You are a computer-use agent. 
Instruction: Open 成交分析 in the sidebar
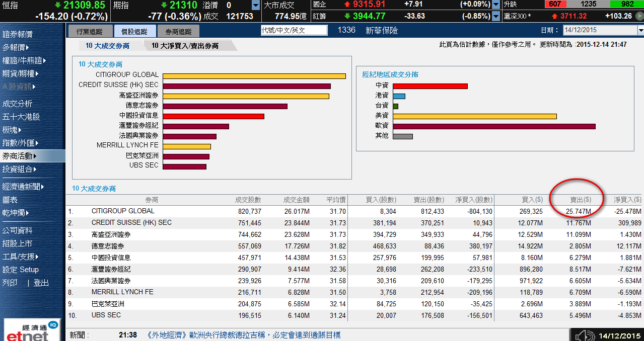(x=18, y=104)
